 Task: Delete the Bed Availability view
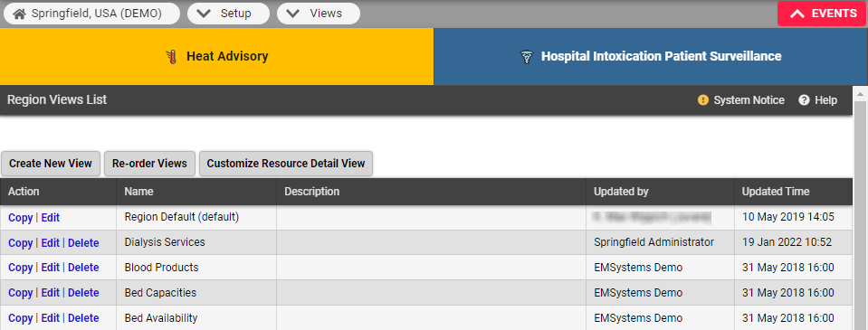pyautogui.click(x=83, y=318)
